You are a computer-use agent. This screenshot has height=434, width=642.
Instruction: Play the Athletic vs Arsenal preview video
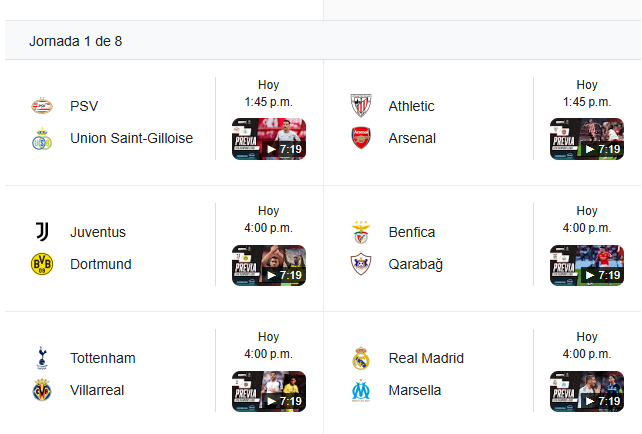[587, 139]
